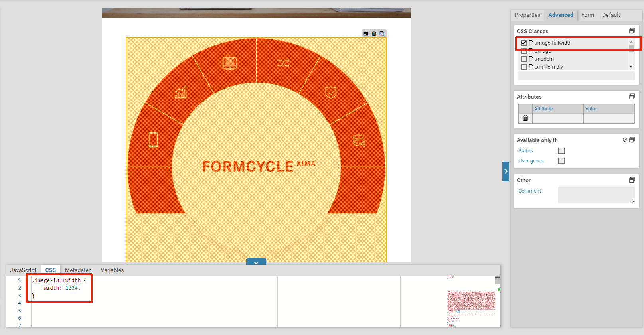This screenshot has width=644, height=335.
Task: Select the Advanced tab
Action: click(561, 15)
